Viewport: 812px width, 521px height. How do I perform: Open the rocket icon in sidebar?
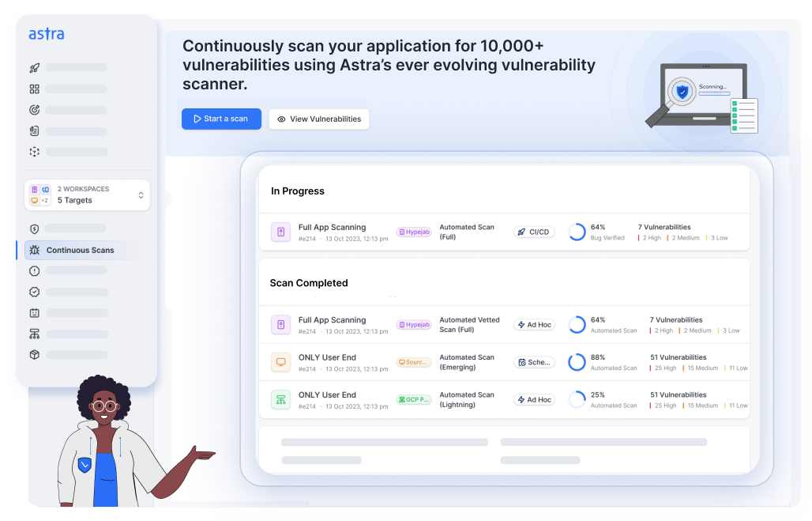pos(34,68)
